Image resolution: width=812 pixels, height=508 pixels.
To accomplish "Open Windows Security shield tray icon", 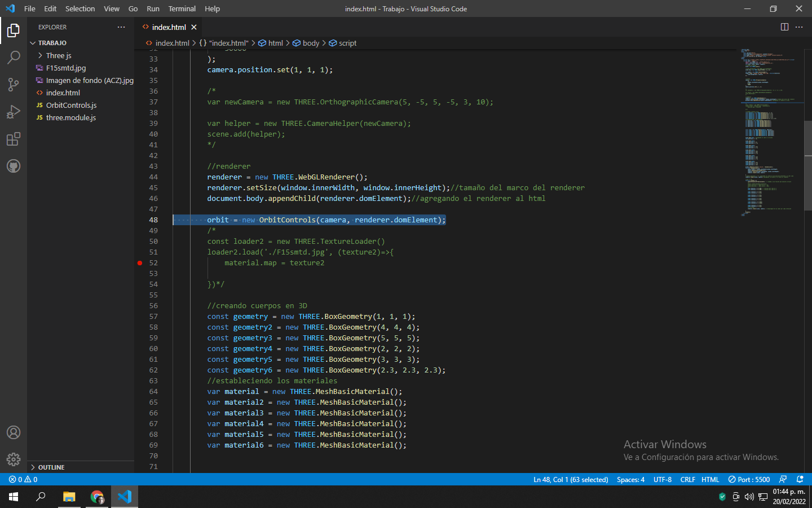I will (x=722, y=497).
